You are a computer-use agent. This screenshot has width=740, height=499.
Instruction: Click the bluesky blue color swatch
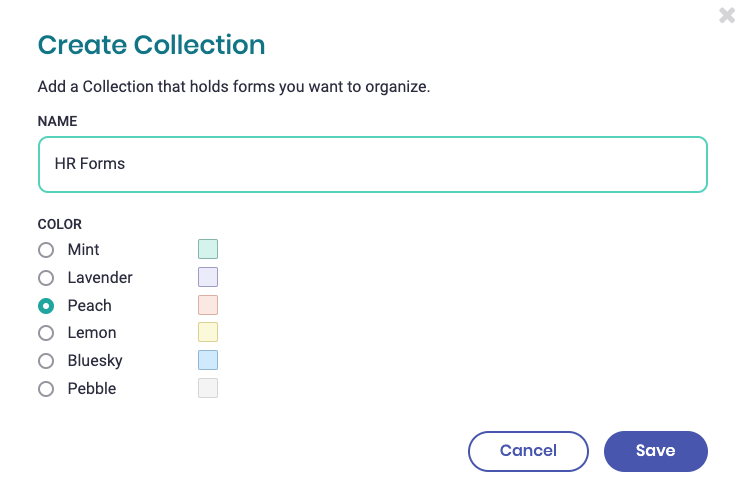(x=208, y=360)
